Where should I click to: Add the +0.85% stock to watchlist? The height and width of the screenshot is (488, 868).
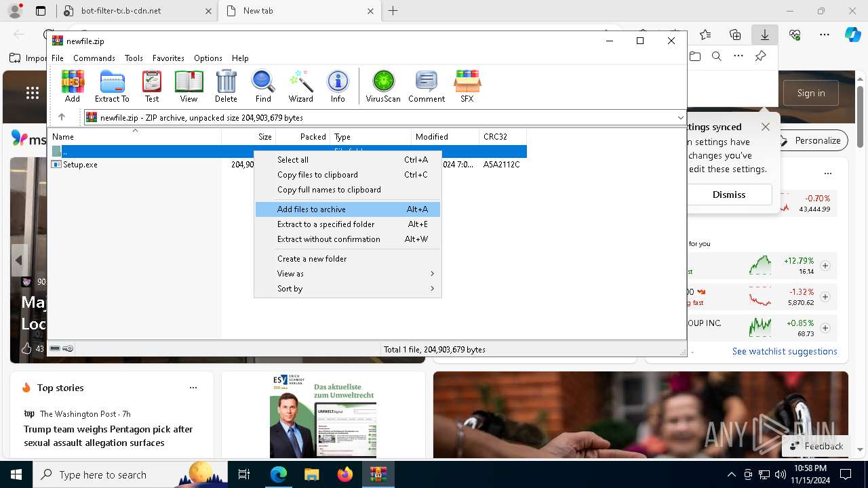click(x=825, y=328)
